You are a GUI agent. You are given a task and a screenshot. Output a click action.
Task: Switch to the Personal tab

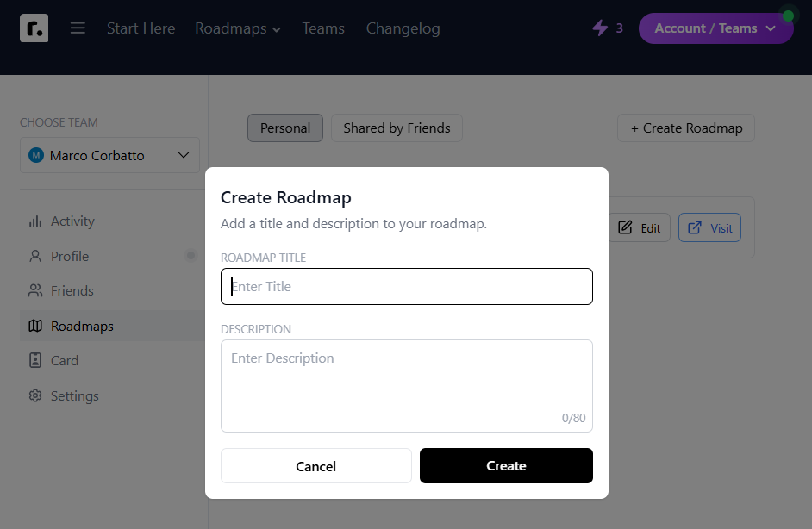285,128
